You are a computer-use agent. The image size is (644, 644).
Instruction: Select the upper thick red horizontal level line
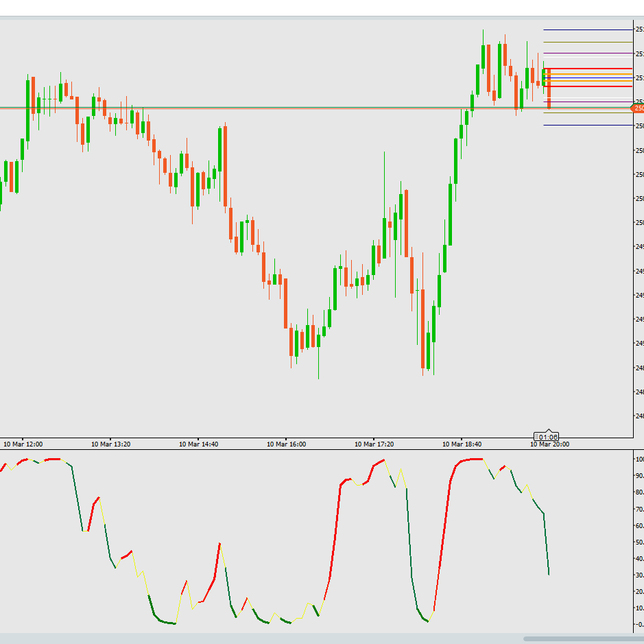tap(586, 69)
